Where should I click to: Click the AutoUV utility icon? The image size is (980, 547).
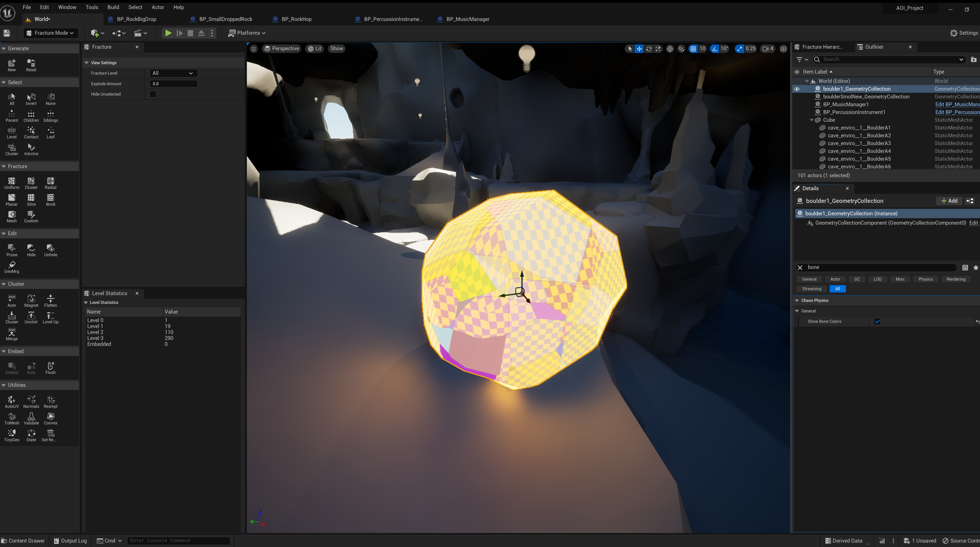coord(11,402)
